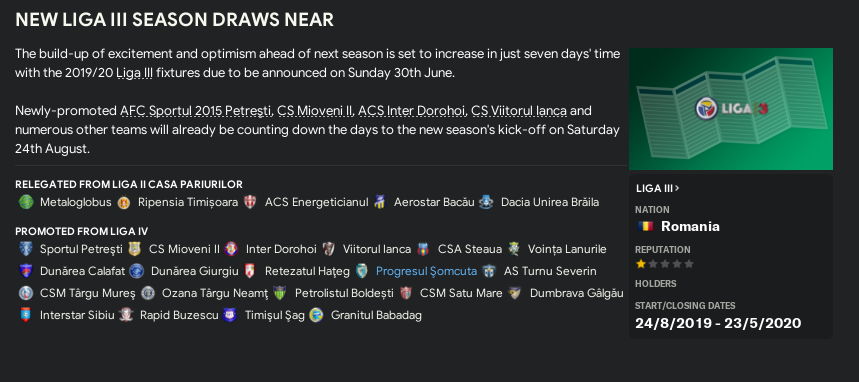Click the Petrolistul Boldești crest icon
Viewport: 859px width, 382px height.
280,293
